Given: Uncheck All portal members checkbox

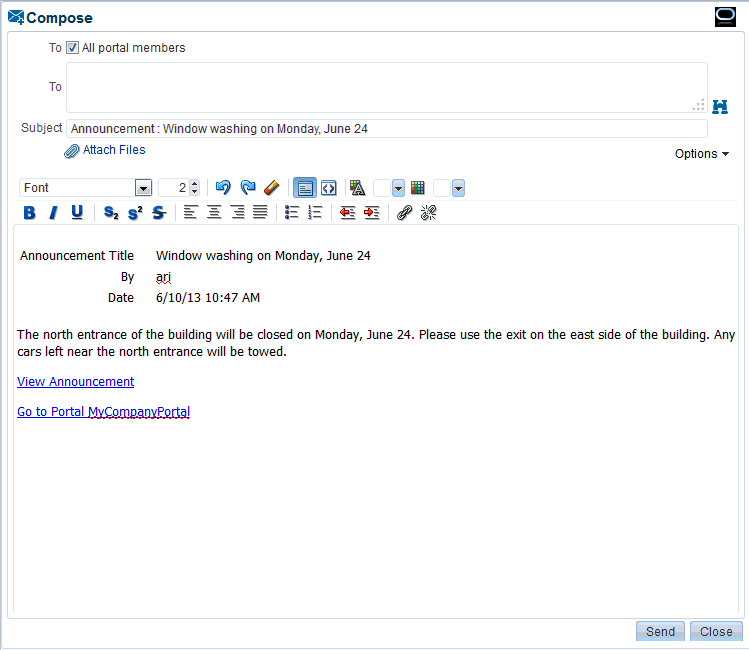Looking at the screenshot, I should 72,48.
